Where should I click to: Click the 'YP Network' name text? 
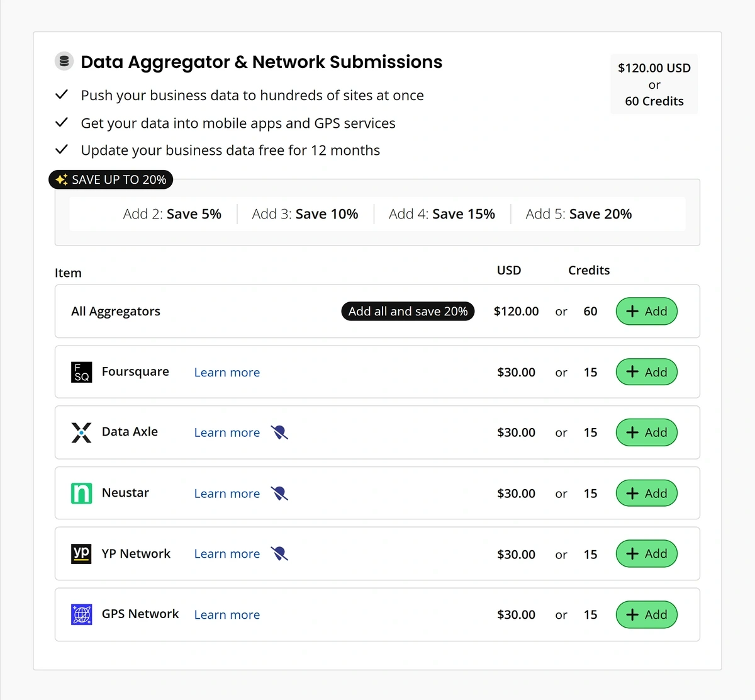coord(136,554)
